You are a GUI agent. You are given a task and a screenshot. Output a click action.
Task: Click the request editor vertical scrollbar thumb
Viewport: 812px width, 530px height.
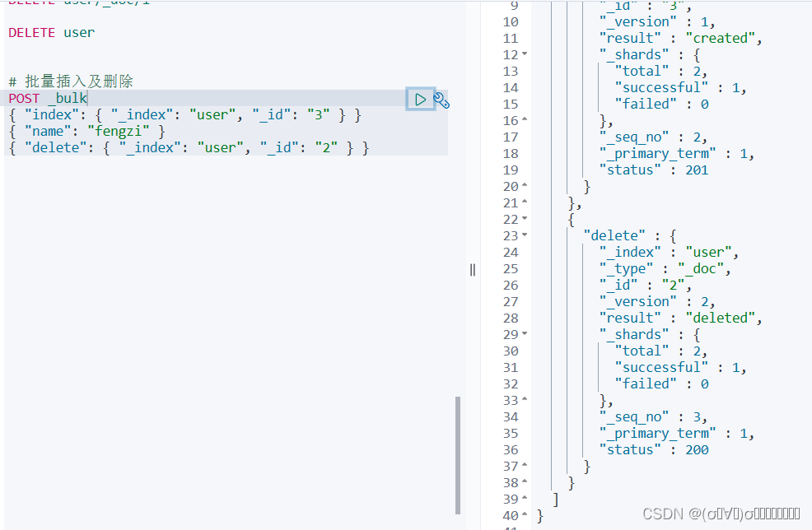458,455
